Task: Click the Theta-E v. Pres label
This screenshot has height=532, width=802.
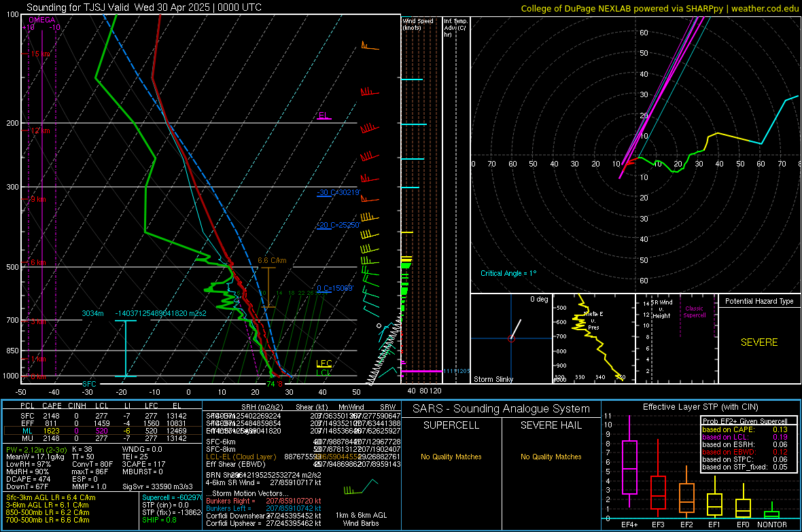Action: click(x=593, y=320)
